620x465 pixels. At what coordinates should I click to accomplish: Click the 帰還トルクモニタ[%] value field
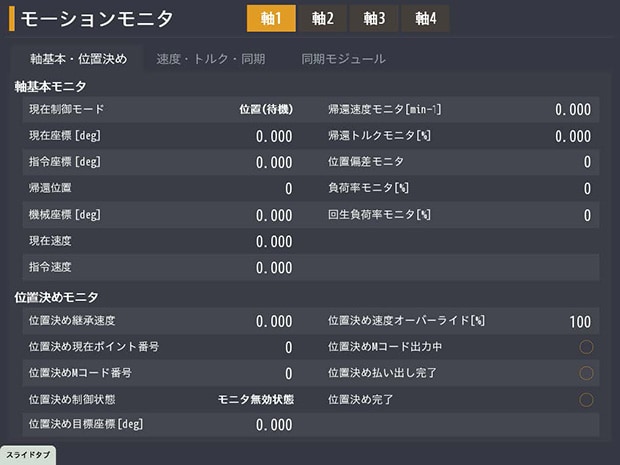[x=572, y=136]
